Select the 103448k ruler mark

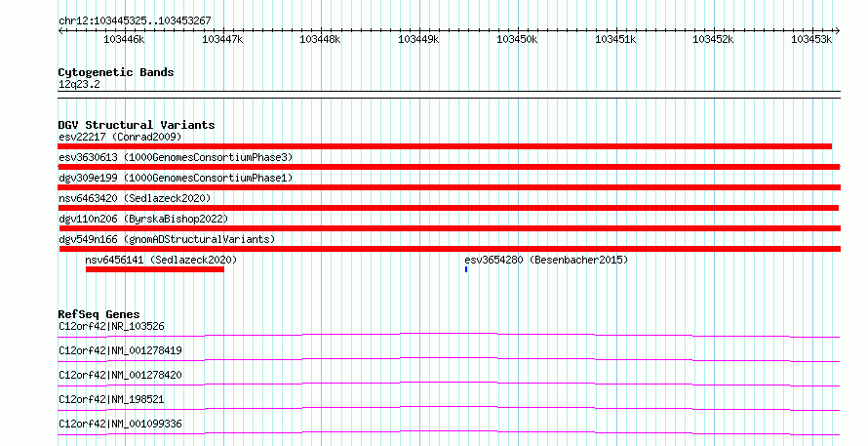pyautogui.click(x=320, y=39)
